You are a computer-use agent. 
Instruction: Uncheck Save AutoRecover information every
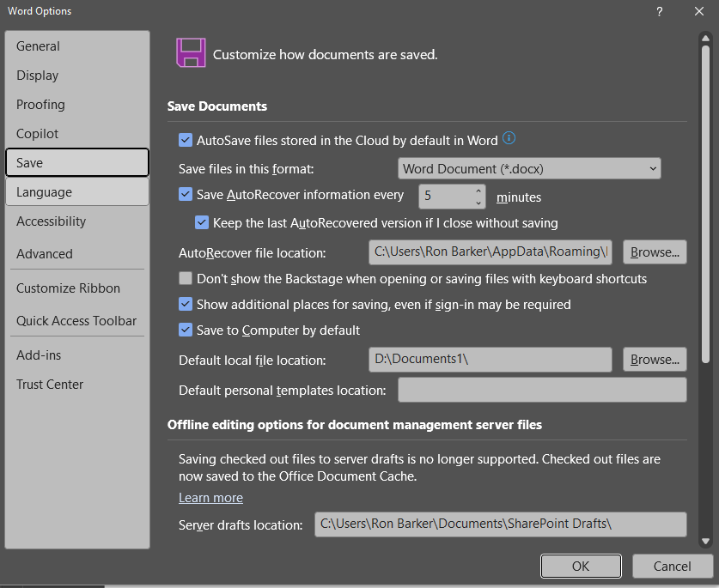click(185, 195)
